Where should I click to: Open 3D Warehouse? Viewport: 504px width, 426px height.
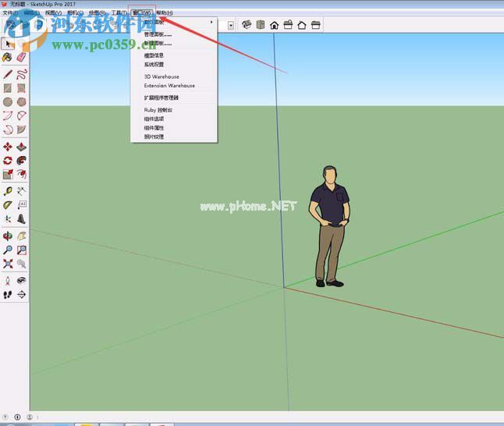tap(161, 76)
